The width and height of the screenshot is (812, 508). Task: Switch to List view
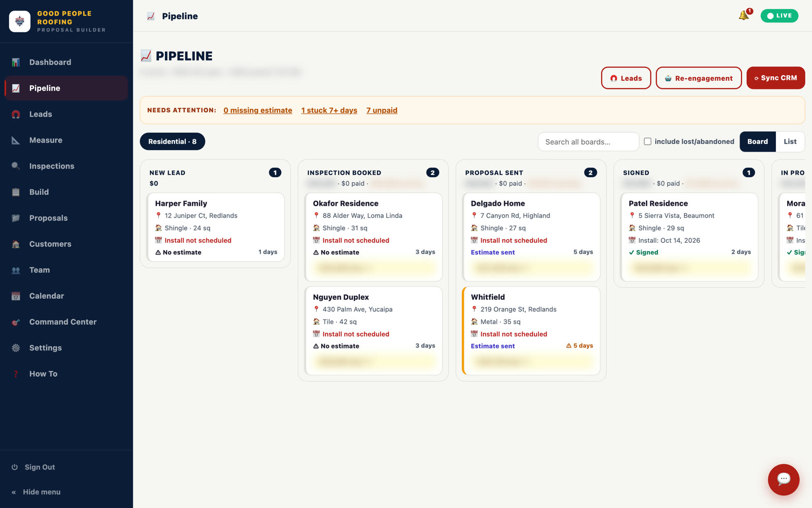[x=790, y=142]
